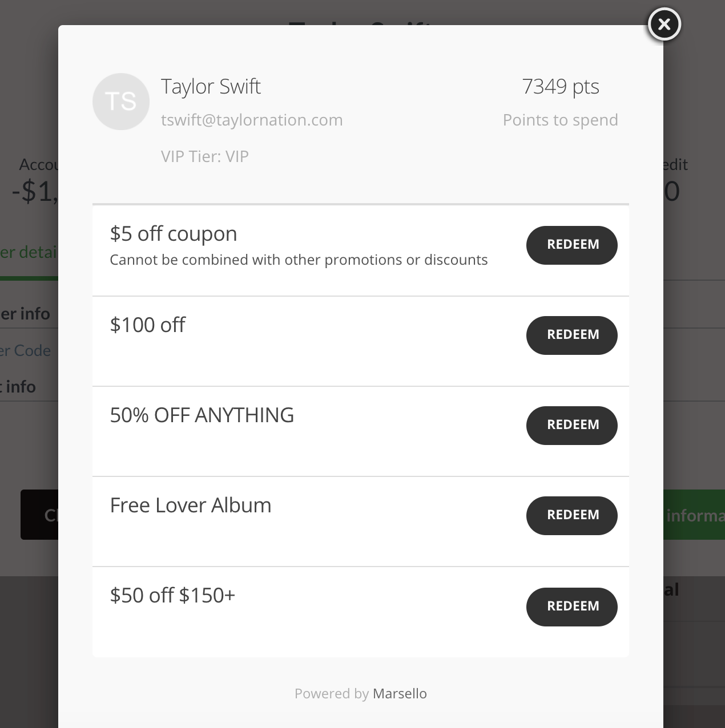Redeem the $100 off reward
The height and width of the screenshot is (728, 725).
click(571, 335)
